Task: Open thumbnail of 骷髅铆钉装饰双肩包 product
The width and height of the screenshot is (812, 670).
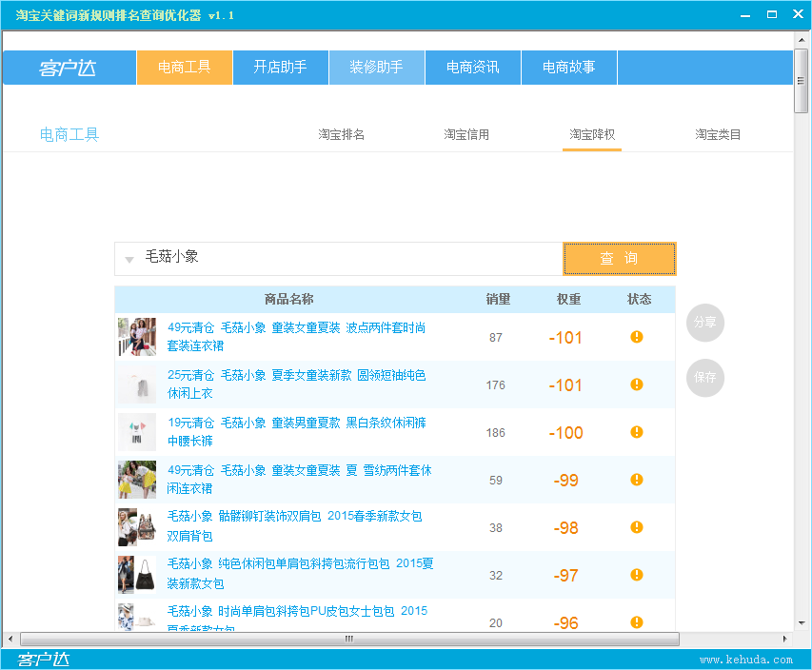Action: coord(137,527)
